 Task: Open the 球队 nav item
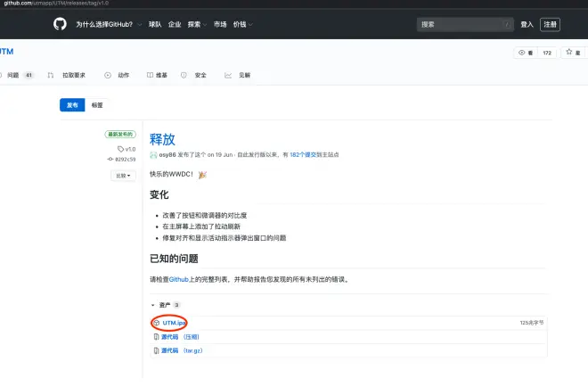pos(155,24)
